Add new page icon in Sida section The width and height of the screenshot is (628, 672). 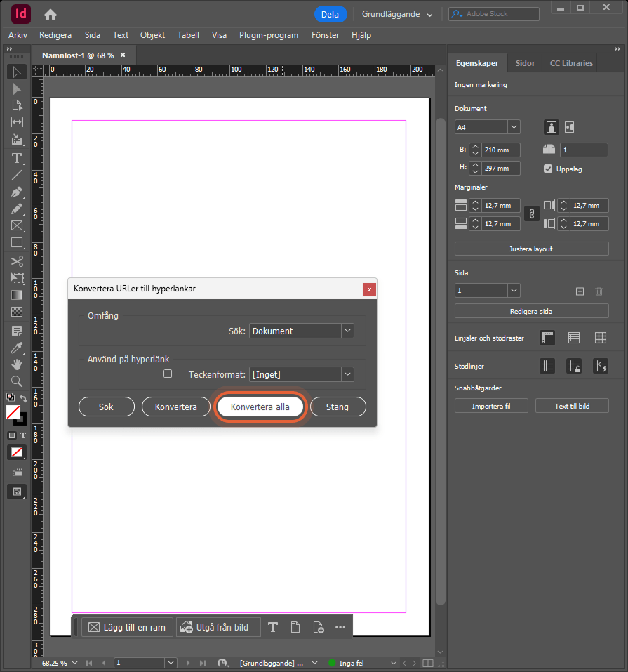click(x=580, y=291)
